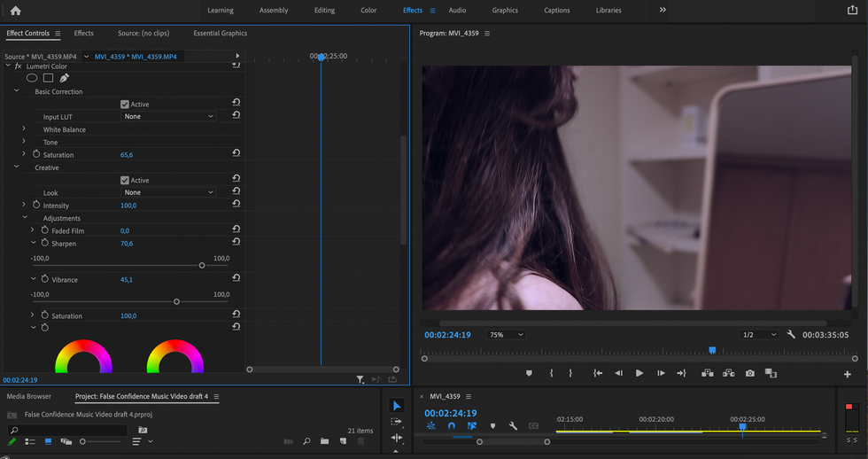Toggle project writable green pencil icon
The image size is (868, 459).
click(12, 442)
